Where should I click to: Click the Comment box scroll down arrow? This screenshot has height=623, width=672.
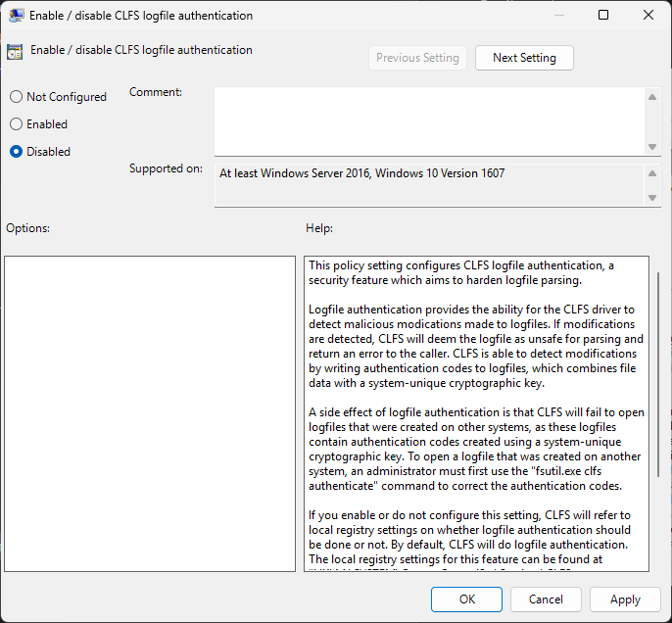click(652, 146)
